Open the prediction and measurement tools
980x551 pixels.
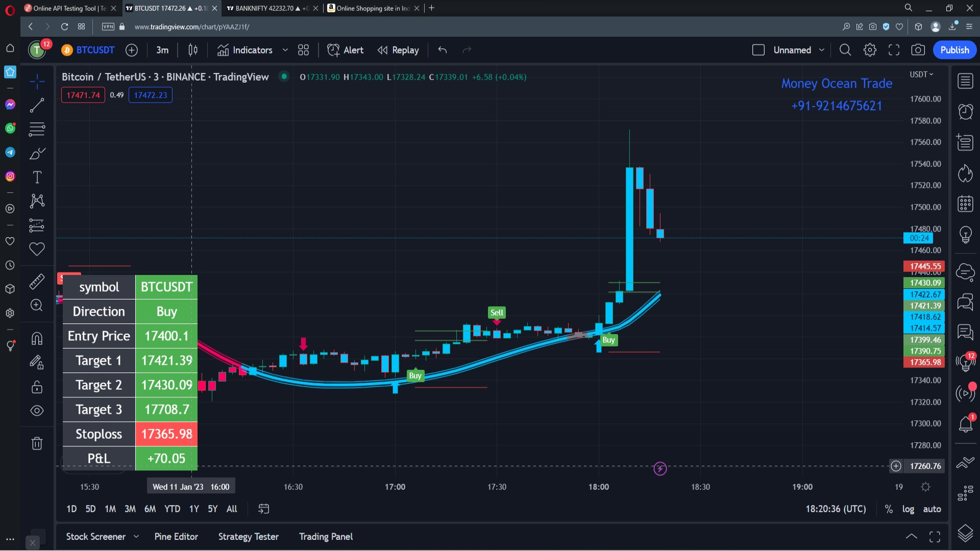pyautogui.click(x=37, y=225)
